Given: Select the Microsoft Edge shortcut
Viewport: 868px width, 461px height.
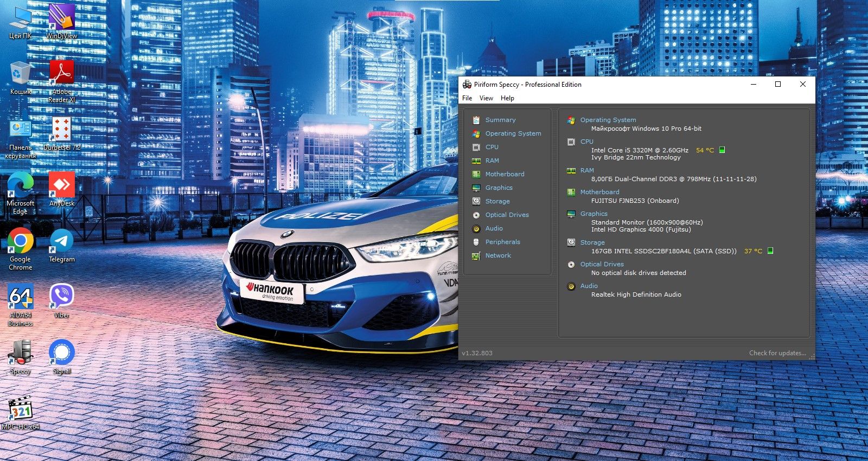Looking at the screenshot, I should pos(21,194).
